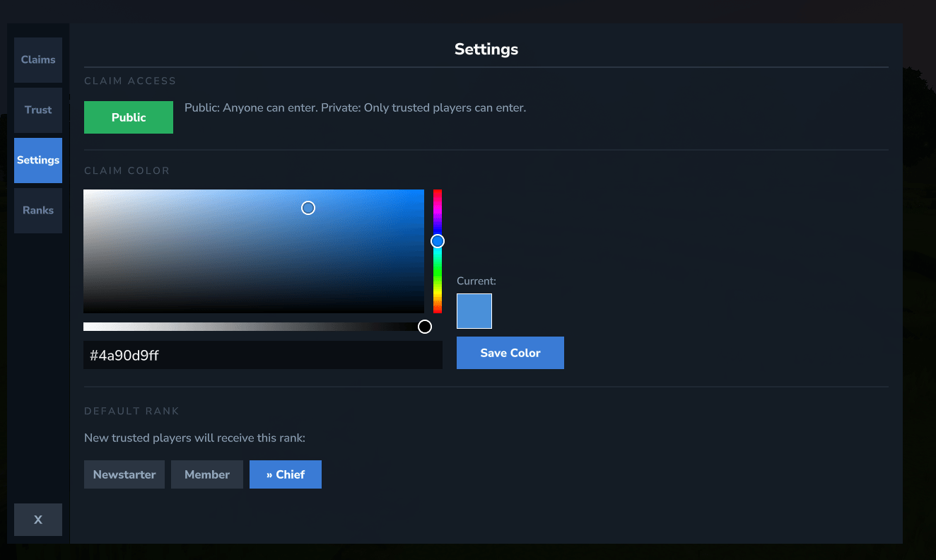Screen dimensions: 936x560
Task: Select the Settings sidebar tab
Action: point(38,161)
